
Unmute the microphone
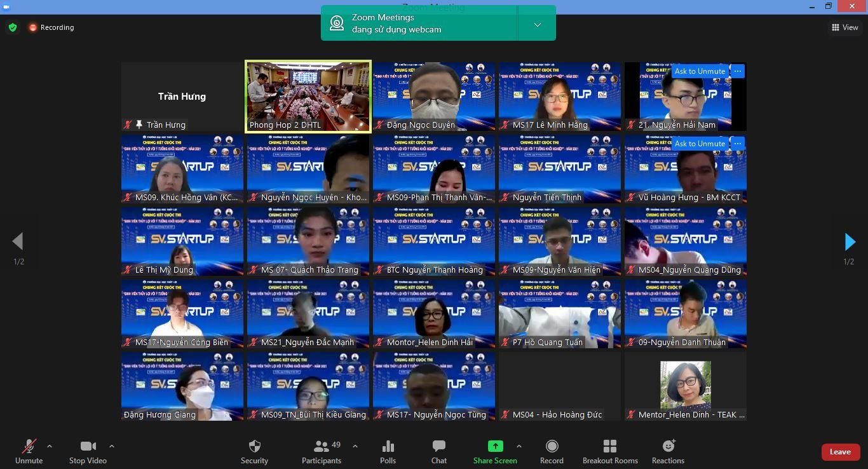pyautogui.click(x=29, y=452)
